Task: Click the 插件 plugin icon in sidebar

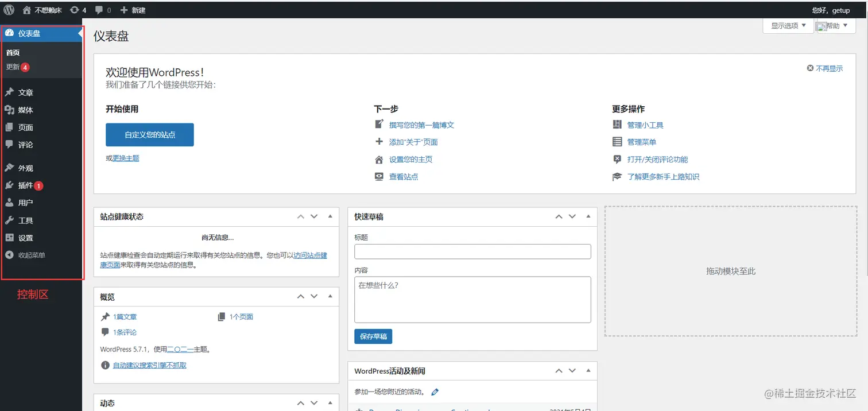Action: (x=9, y=185)
